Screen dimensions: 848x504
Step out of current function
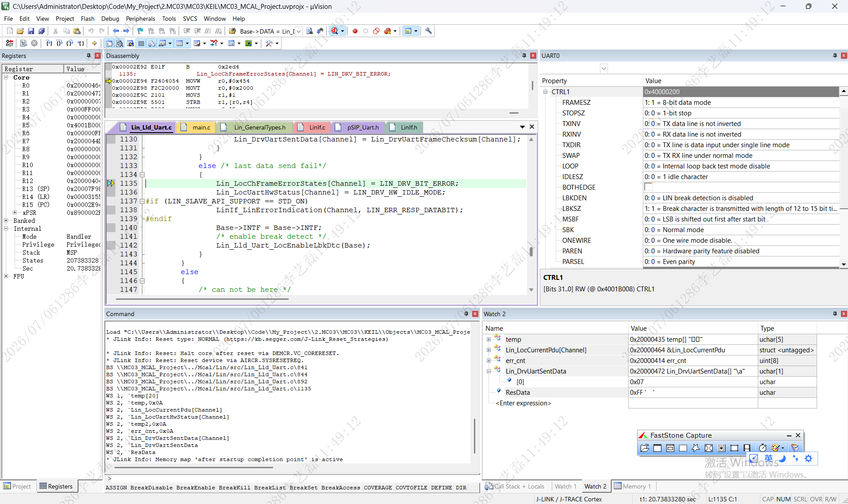click(70, 43)
